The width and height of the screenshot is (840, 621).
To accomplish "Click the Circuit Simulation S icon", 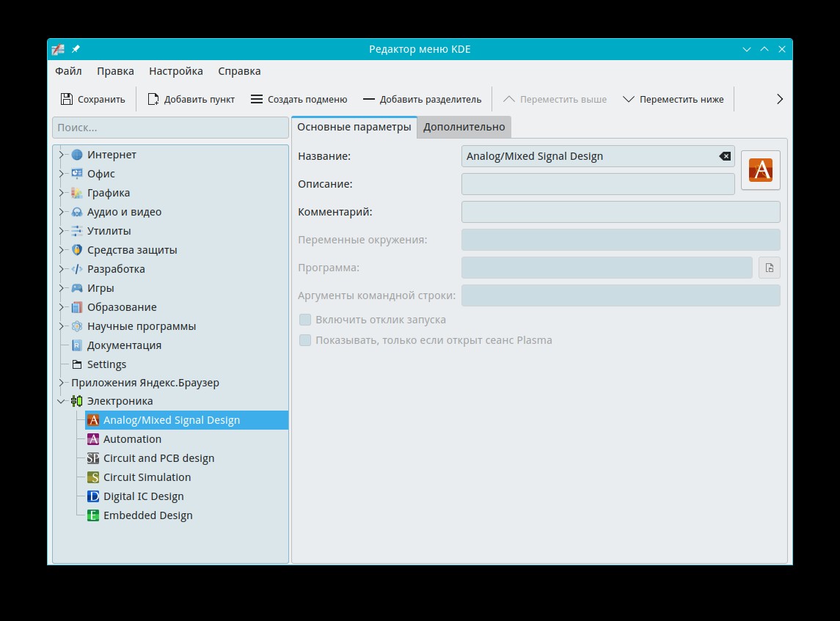I will (93, 477).
